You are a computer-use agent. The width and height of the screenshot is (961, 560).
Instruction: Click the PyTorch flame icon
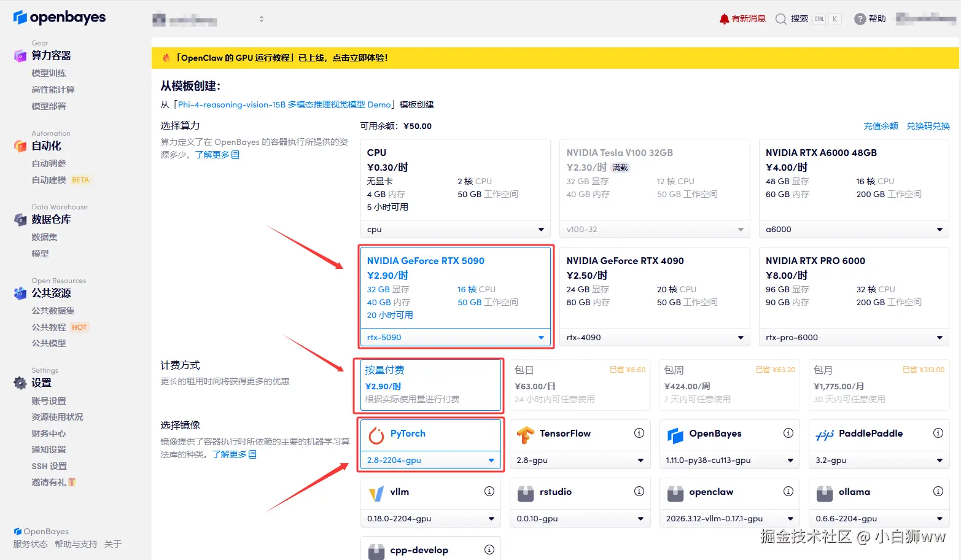pos(376,435)
